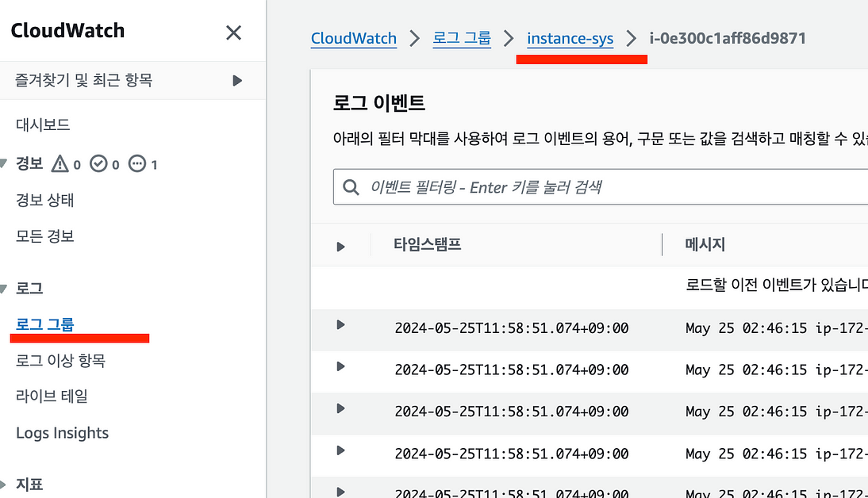Open 모든 경보 page
868x498 pixels.
coord(45,236)
